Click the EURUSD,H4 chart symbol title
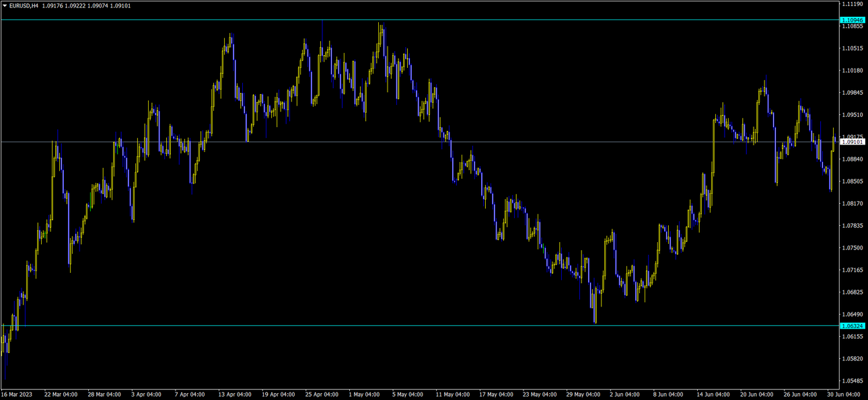 24,5
